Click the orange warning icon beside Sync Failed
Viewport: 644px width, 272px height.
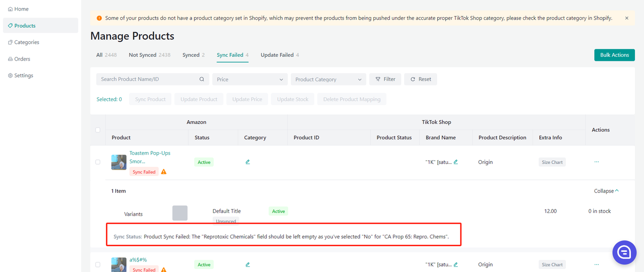(x=164, y=172)
